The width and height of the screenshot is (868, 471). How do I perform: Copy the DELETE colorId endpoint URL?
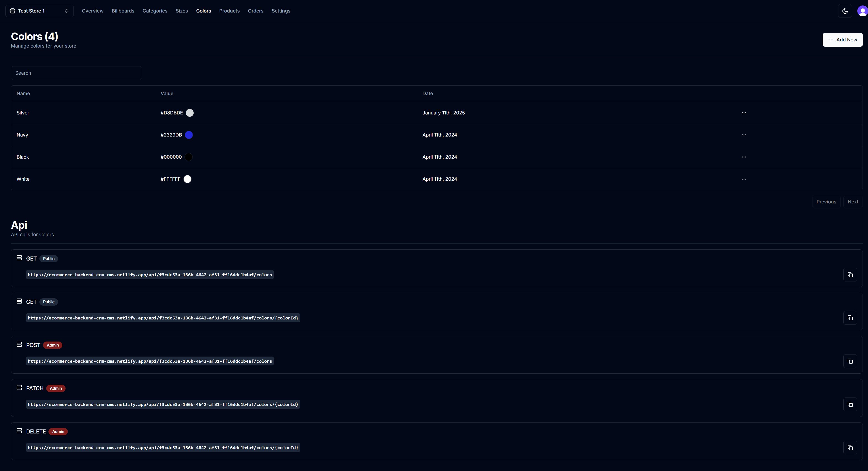pos(850,447)
